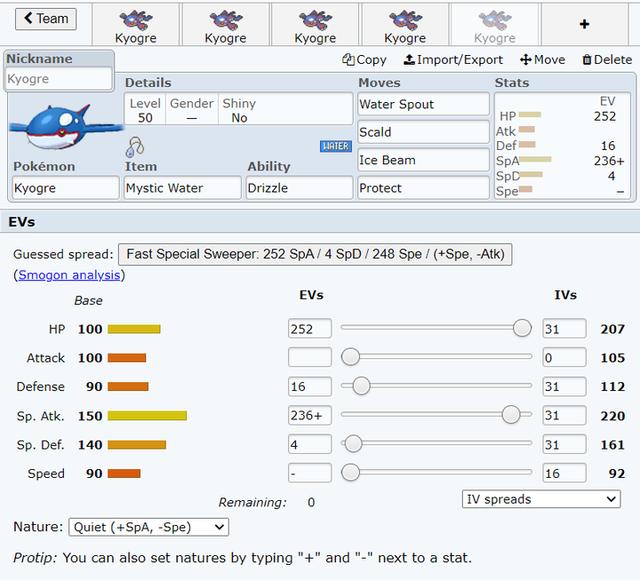Click the Defense EV input box
This screenshot has width=640, height=580.
tap(310, 386)
